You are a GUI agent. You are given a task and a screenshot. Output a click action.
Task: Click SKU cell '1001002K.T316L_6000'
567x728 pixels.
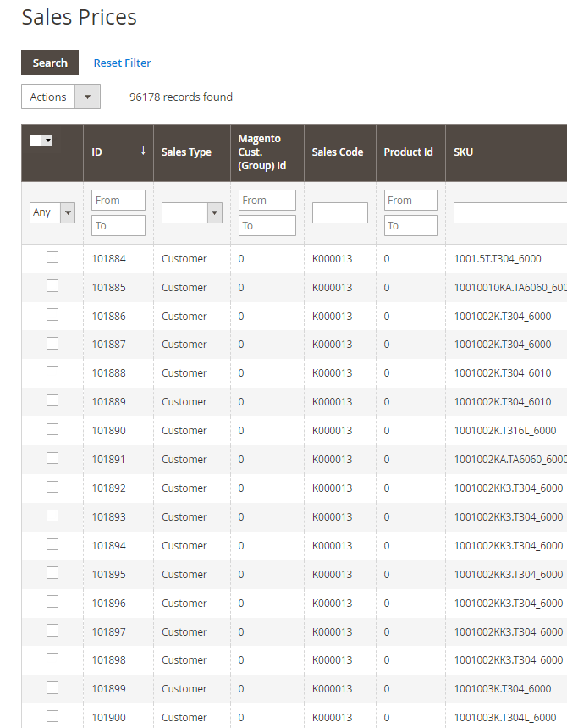[x=505, y=430]
